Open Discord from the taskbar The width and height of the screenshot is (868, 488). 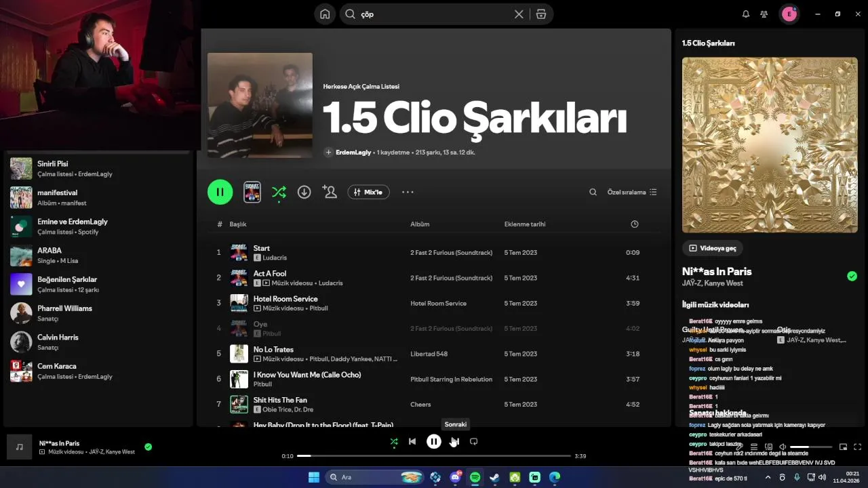click(456, 477)
